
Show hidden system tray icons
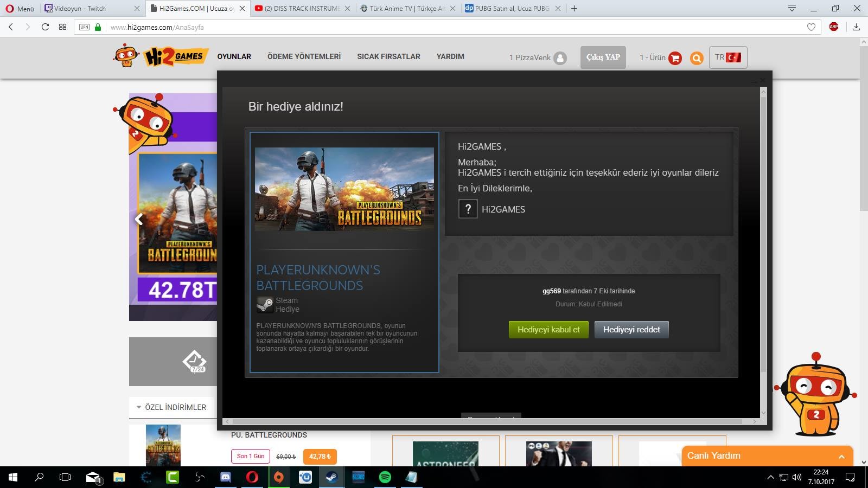click(770, 477)
